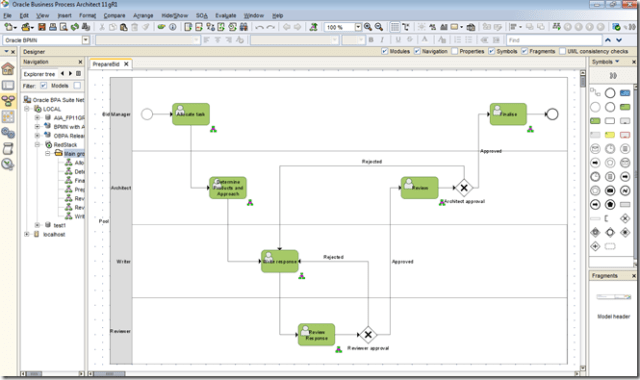Uncheck the Navigation checkbox
640x380 pixels.
click(x=417, y=51)
